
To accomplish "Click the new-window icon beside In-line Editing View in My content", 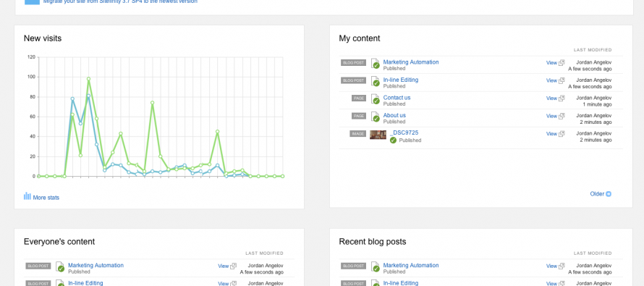I will click(562, 80).
